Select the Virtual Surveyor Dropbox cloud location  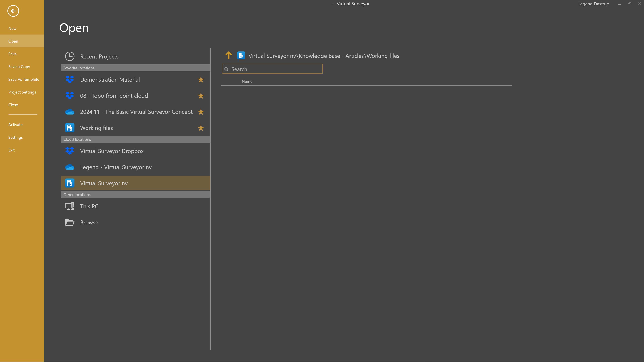[x=112, y=151]
